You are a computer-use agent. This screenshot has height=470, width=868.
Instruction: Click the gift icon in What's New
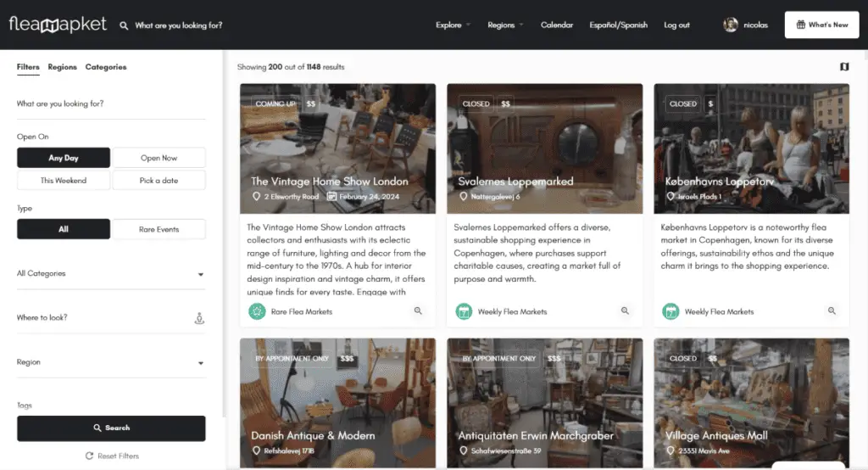(800, 25)
